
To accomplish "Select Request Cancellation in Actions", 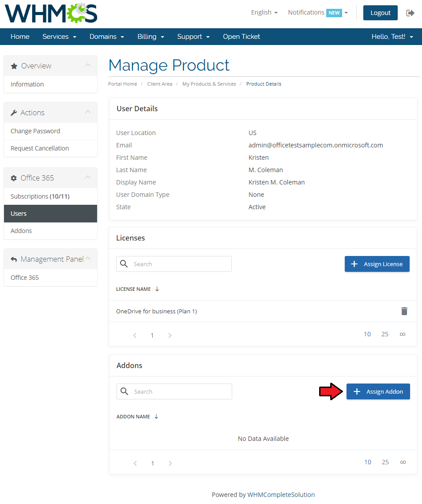I will tap(50, 148).
